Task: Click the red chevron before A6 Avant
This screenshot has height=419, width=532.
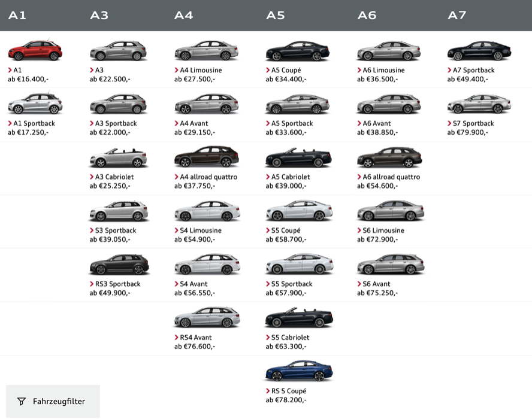Action: tap(359, 123)
